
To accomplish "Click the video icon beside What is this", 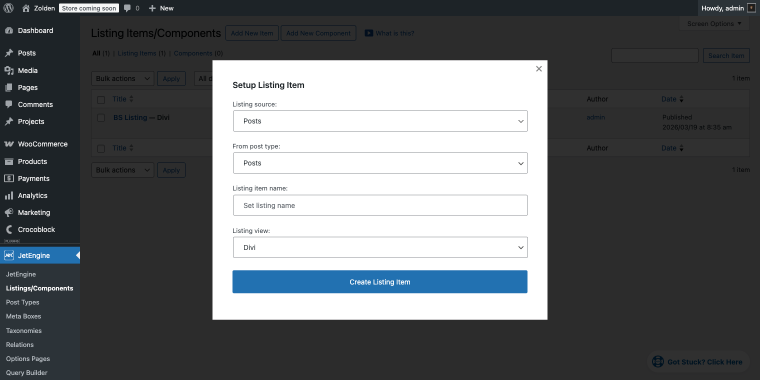I will 369,33.
